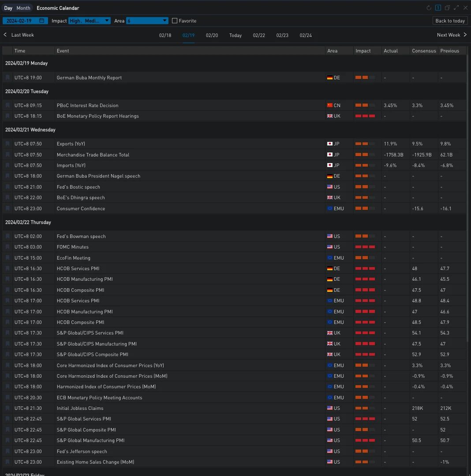The image size is (471, 476).
Task: Open the Impact filter dropdown
Action: pyautogui.click(x=90, y=21)
